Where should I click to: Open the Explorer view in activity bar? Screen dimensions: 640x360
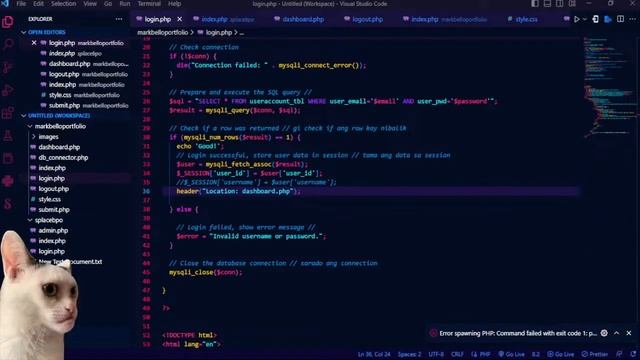8,22
